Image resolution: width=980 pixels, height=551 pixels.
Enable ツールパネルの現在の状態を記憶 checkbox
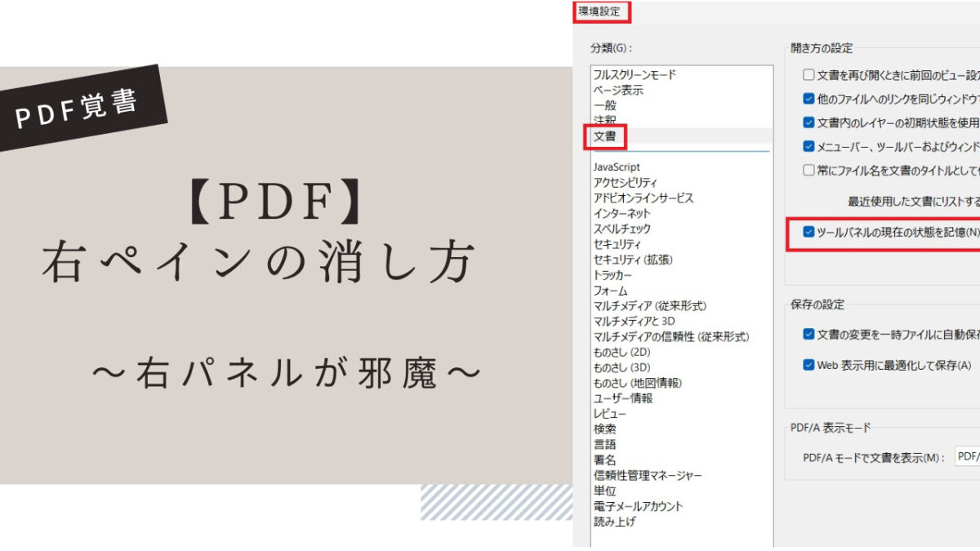click(808, 232)
